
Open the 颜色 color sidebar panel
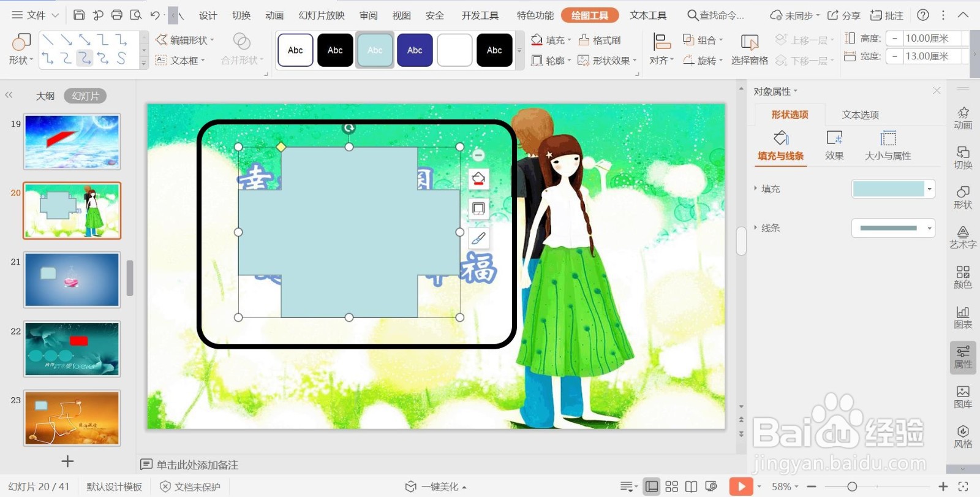click(x=963, y=277)
